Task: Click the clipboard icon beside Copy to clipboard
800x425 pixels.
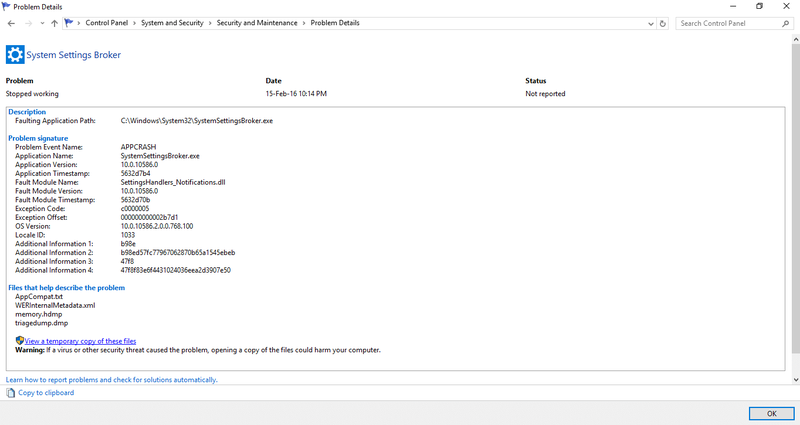Action: tap(10, 393)
